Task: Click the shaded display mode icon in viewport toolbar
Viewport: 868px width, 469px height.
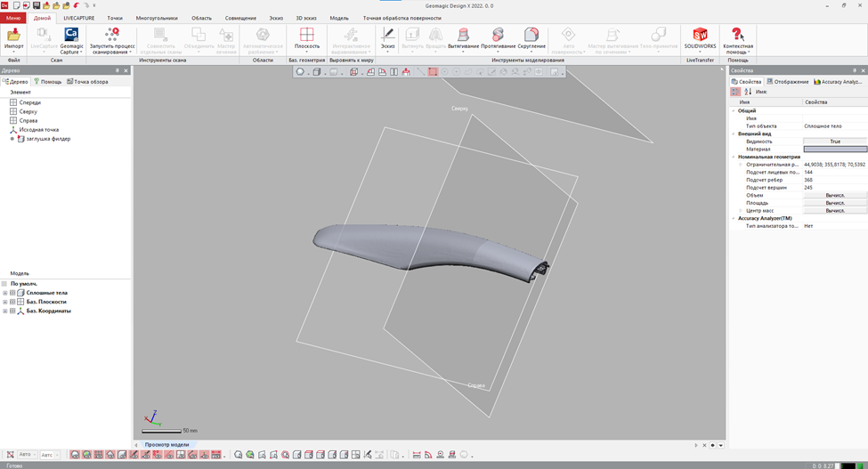Action: 317,72
